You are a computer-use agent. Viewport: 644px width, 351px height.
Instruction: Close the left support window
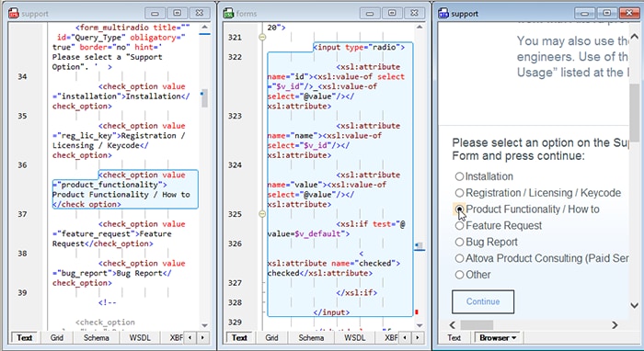coord(200,13)
